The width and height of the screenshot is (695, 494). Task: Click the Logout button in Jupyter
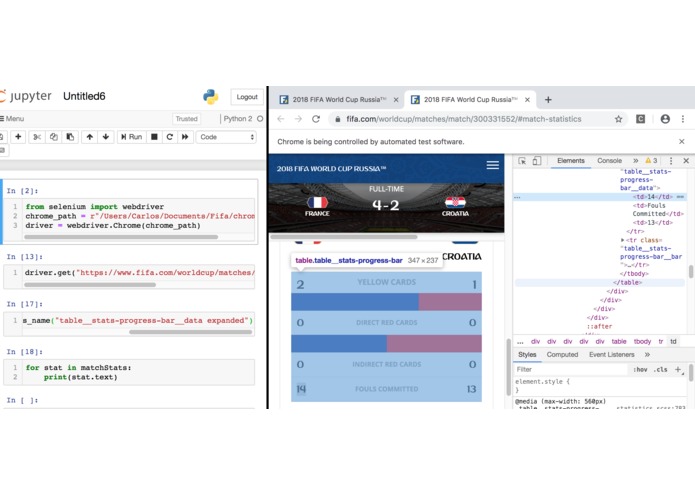pyautogui.click(x=247, y=97)
